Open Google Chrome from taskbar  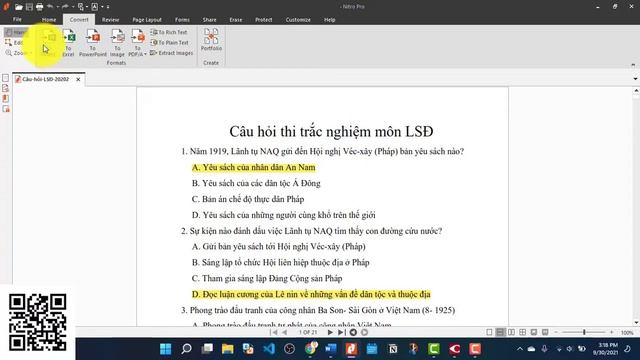[x=310, y=349]
